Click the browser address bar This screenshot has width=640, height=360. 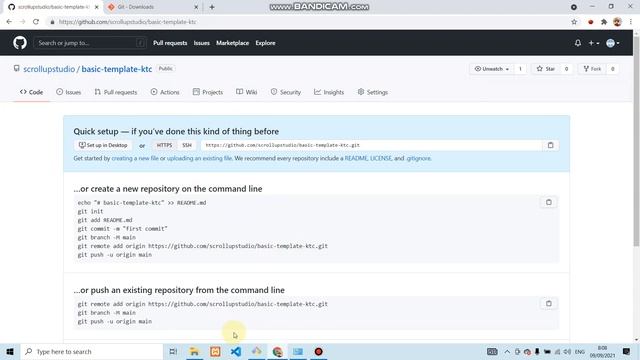[306, 22]
